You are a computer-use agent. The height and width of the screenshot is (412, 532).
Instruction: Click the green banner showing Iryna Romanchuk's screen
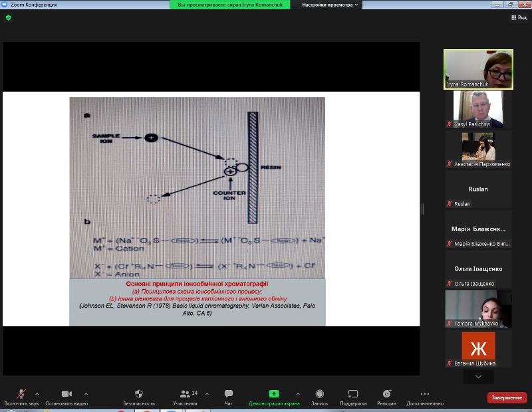pyautogui.click(x=230, y=5)
